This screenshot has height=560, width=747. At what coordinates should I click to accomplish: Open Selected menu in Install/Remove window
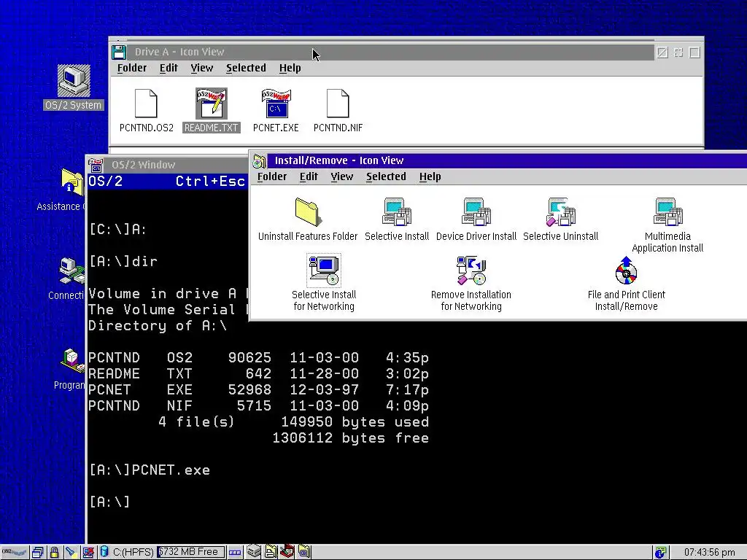(386, 176)
